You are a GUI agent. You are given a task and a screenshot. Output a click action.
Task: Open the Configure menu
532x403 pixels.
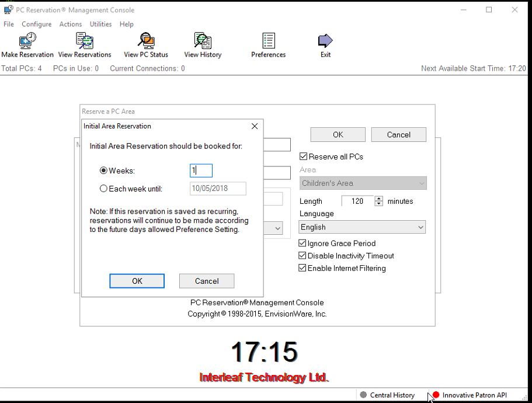[x=37, y=24]
